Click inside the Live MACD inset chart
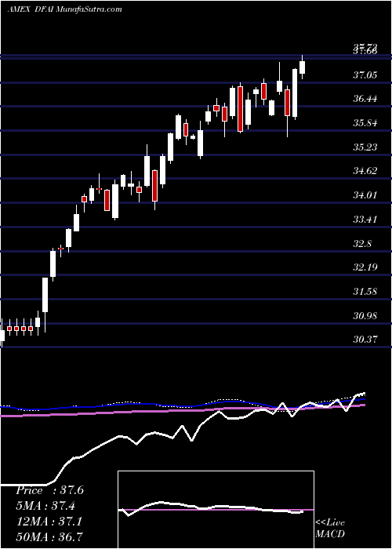 click(216, 510)
